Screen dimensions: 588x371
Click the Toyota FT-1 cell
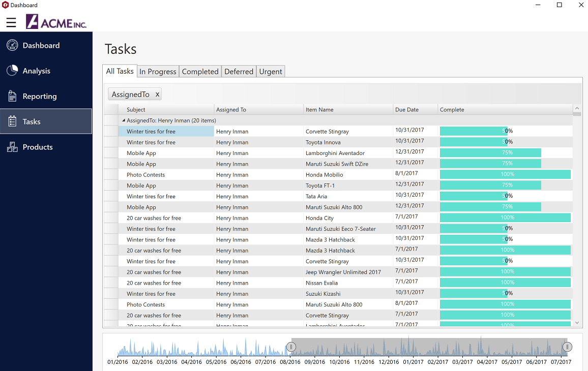(x=348, y=185)
